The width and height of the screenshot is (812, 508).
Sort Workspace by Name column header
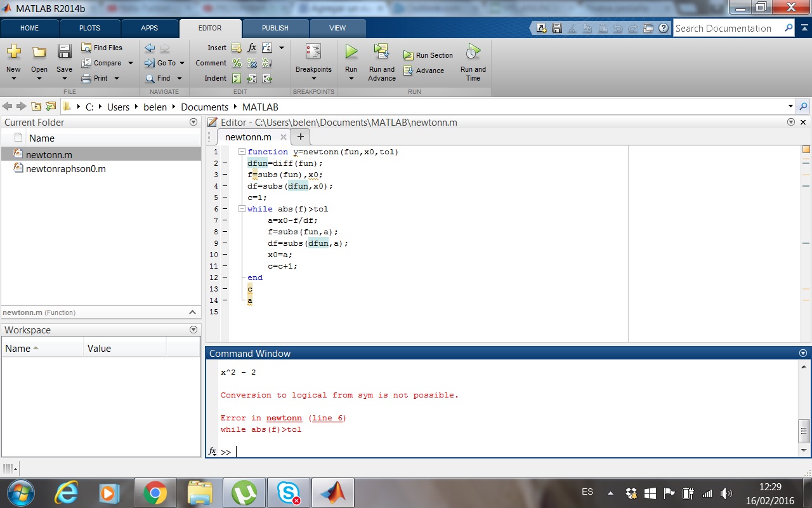[x=43, y=348]
